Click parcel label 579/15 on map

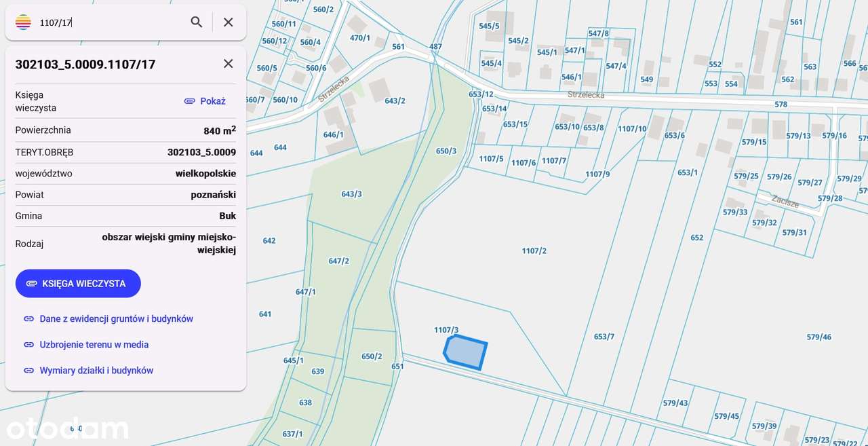tap(754, 143)
